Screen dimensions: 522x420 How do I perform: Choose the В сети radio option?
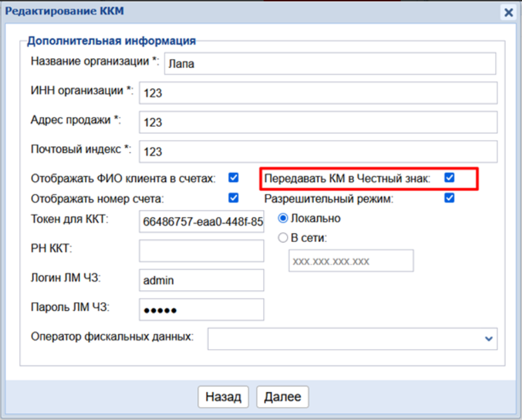[284, 238]
